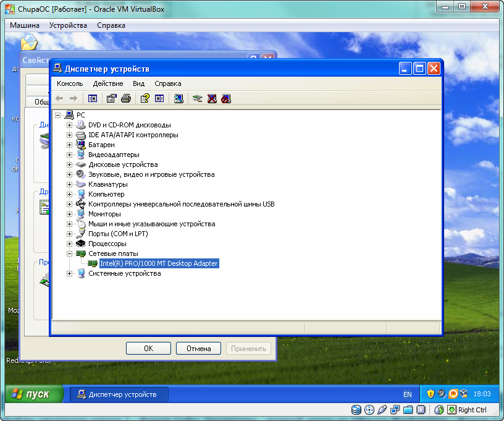Expand the Дисковые устройства node
The image size is (504, 421).
pos(69,164)
